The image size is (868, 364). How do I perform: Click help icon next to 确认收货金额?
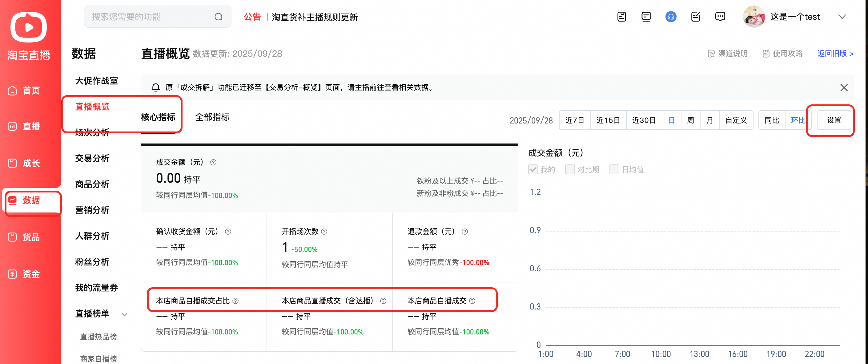[228, 232]
